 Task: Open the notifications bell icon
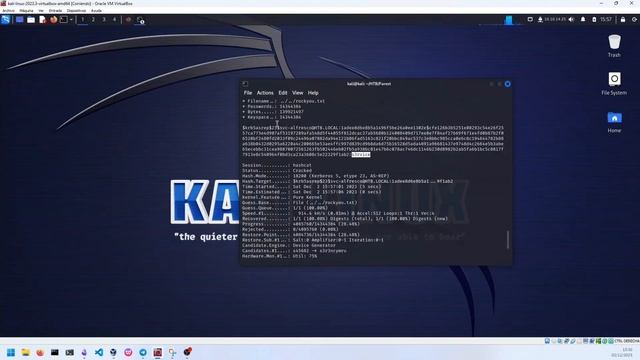[583, 20]
